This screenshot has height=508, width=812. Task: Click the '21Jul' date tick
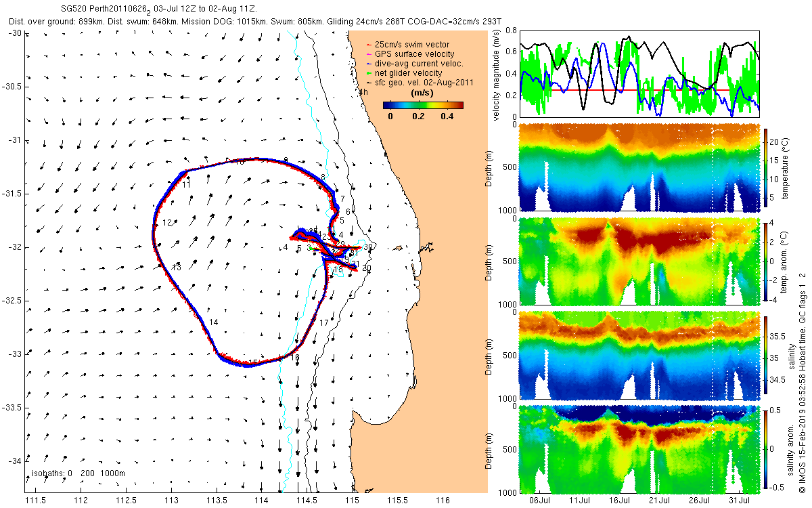click(x=660, y=499)
